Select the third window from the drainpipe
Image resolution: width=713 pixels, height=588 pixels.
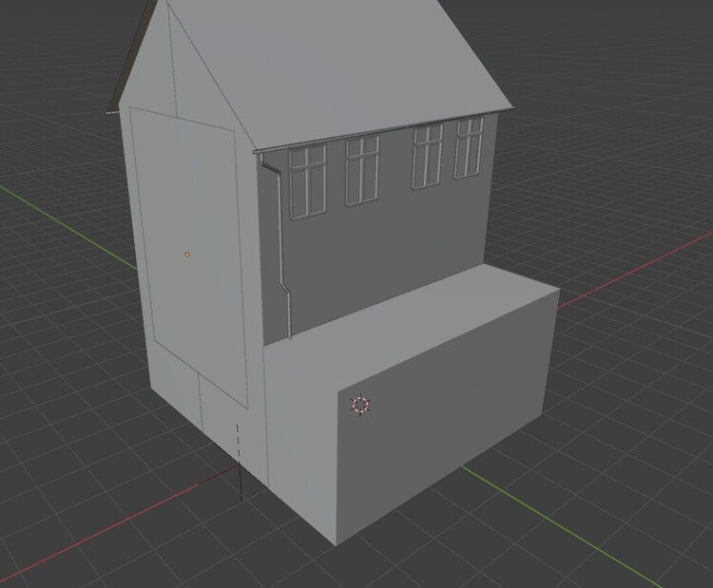428,157
